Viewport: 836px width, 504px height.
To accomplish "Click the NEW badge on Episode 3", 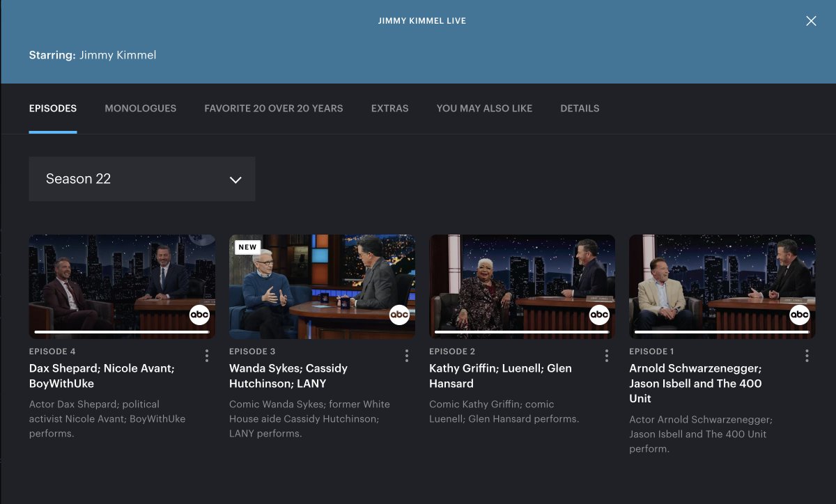I will 247,246.
